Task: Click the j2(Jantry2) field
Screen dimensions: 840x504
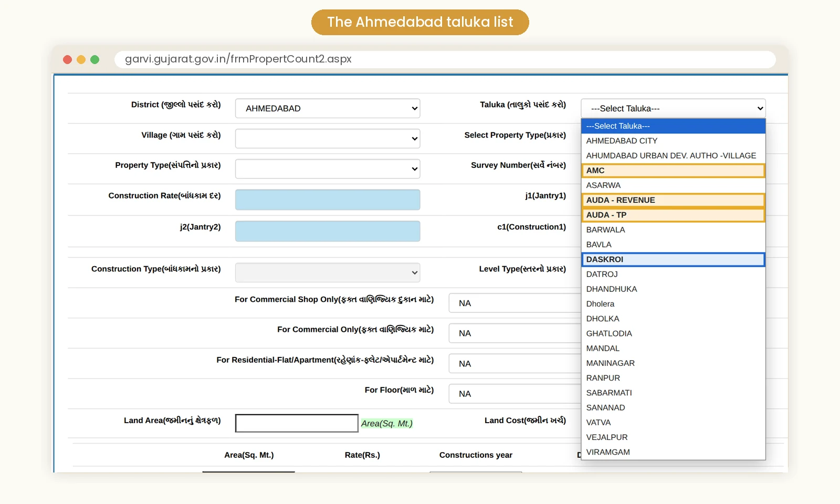Action: 328,231
